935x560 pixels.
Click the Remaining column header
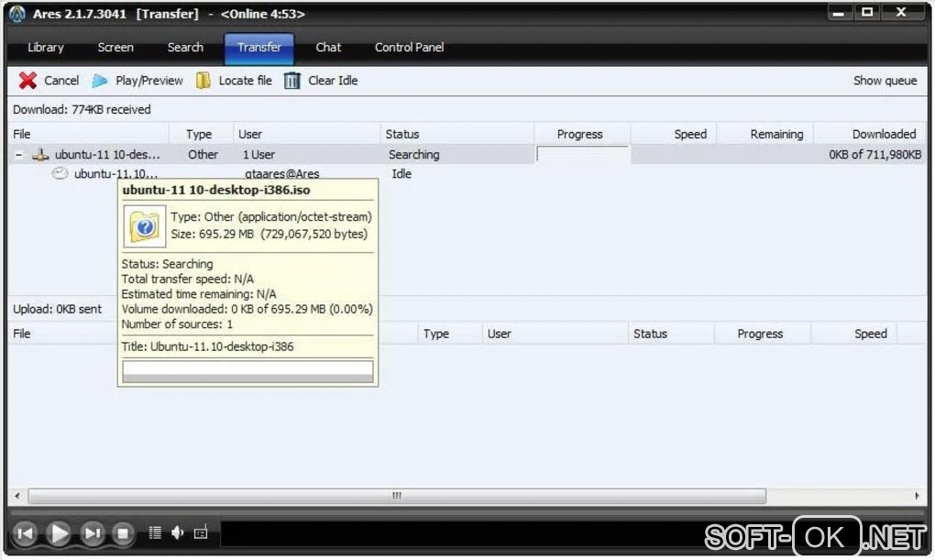point(764,134)
